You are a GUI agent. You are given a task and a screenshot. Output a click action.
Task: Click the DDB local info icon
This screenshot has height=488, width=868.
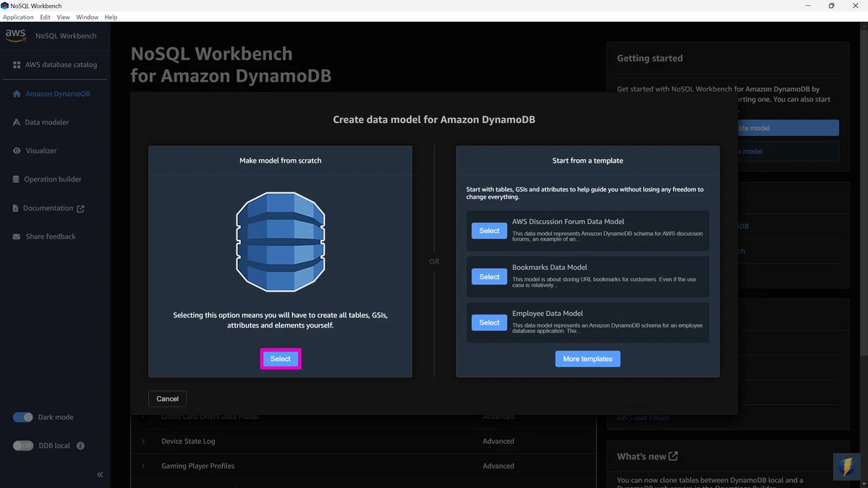point(80,446)
